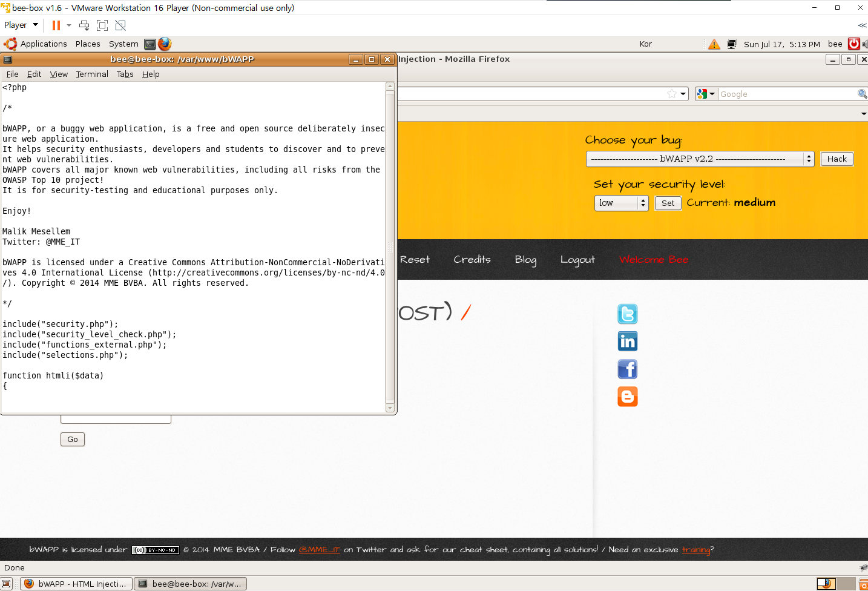Click the input field above the Go button
The width and height of the screenshot is (868, 591).
click(116, 419)
